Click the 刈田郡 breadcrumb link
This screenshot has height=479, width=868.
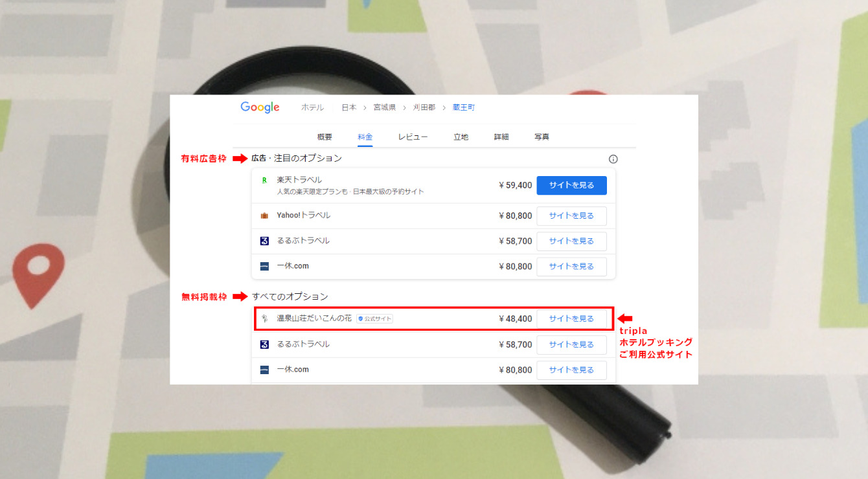[424, 107]
